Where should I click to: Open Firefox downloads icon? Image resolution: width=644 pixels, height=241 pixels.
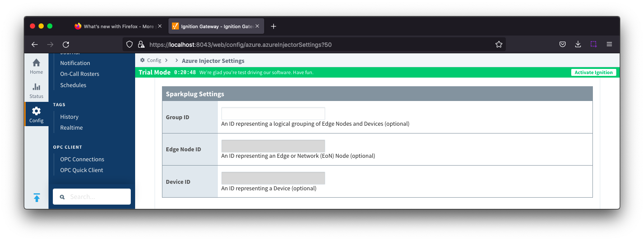pyautogui.click(x=578, y=44)
